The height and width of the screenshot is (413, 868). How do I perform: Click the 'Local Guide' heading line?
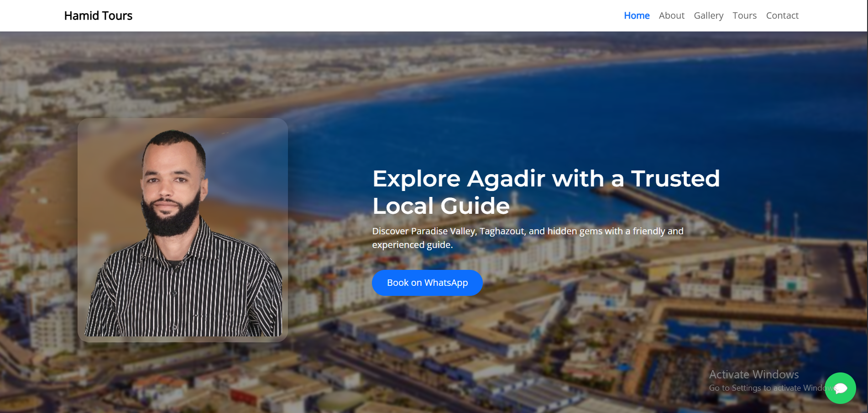coord(441,206)
